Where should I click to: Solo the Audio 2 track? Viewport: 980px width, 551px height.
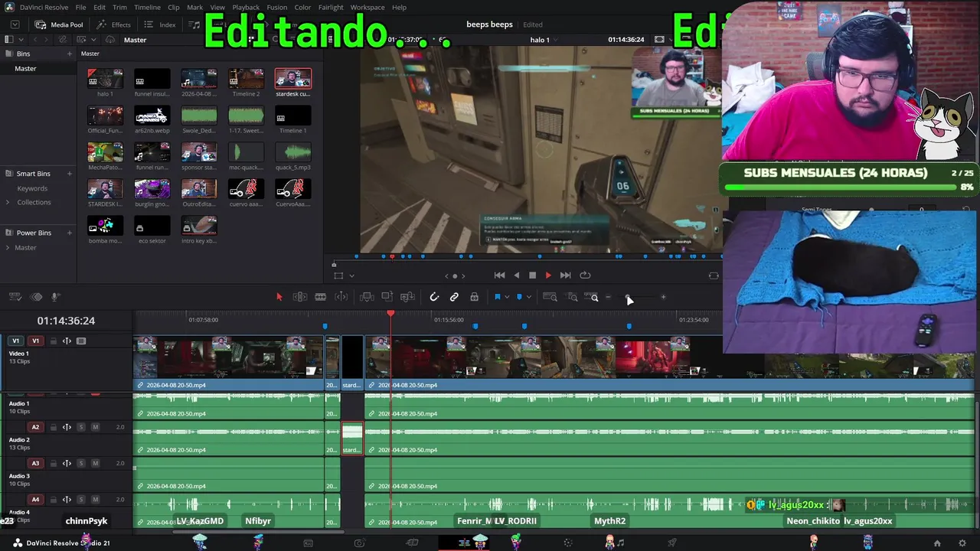81,427
